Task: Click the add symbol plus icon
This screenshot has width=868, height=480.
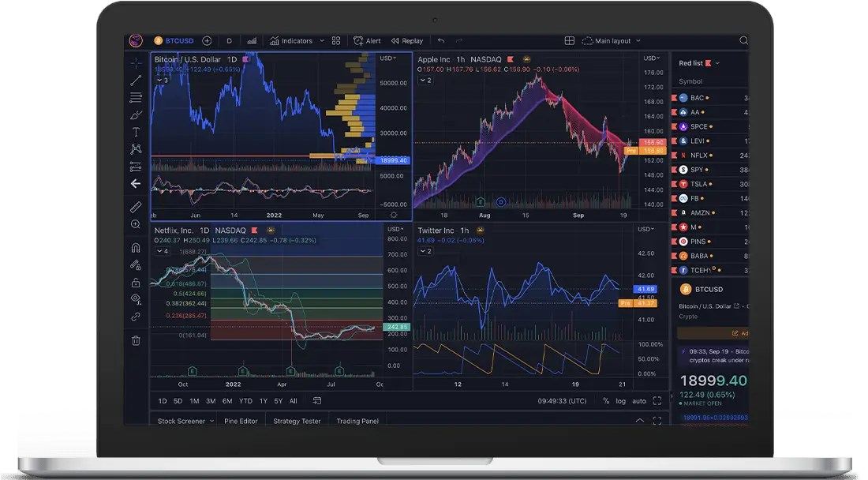Action: pyautogui.click(x=207, y=40)
